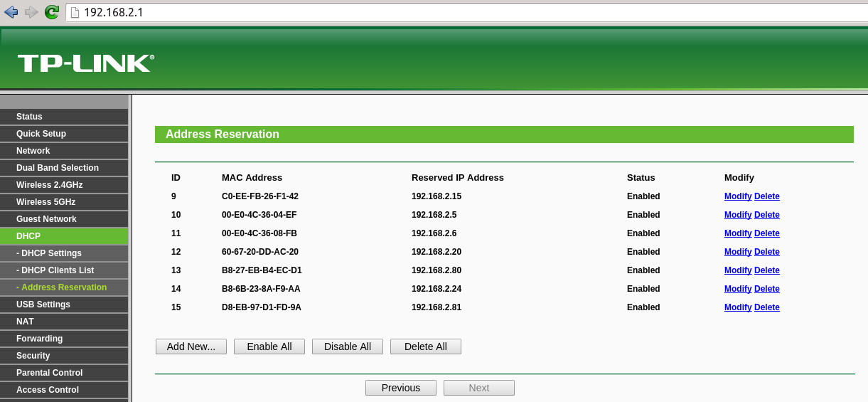Image resolution: width=868 pixels, height=402 pixels.
Task: Go to the Previous page of reservations
Action: [401, 388]
